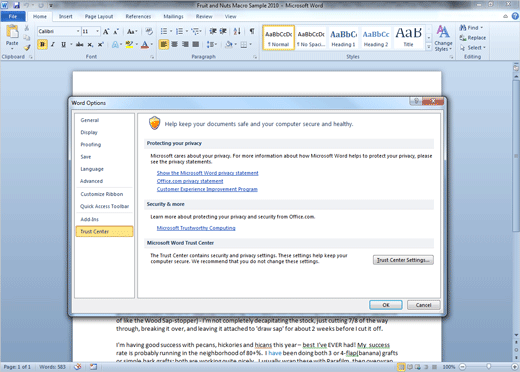This screenshot has height=372, width=520.
Task: Click the Save icon in Quick Access Toolbar
Action: pyautogui.click(x=16, y=5)
